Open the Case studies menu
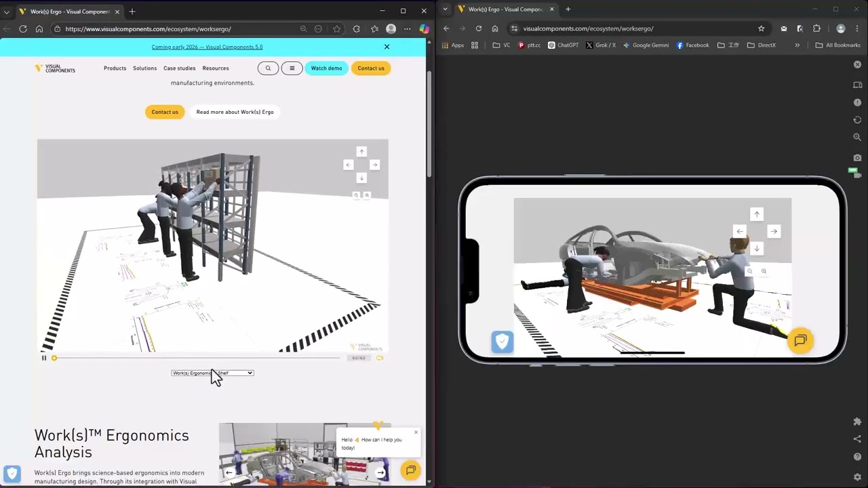This screenshot has width=868, height=488. (x=179, y=68)
